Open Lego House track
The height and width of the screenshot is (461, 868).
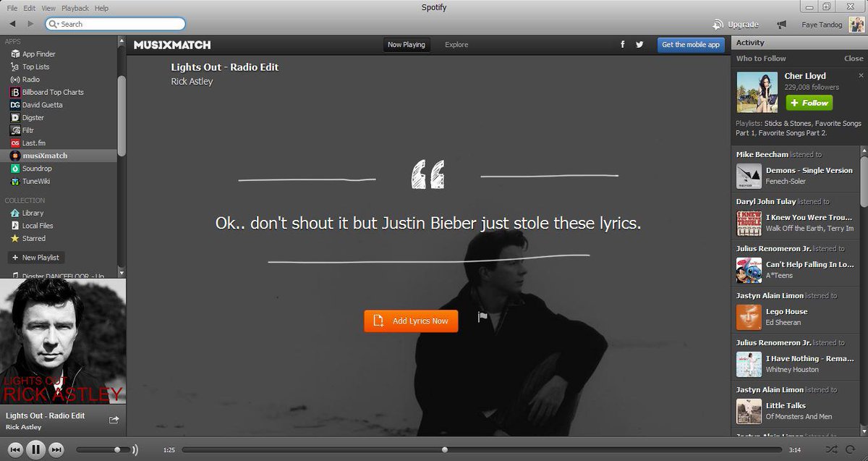786,312
